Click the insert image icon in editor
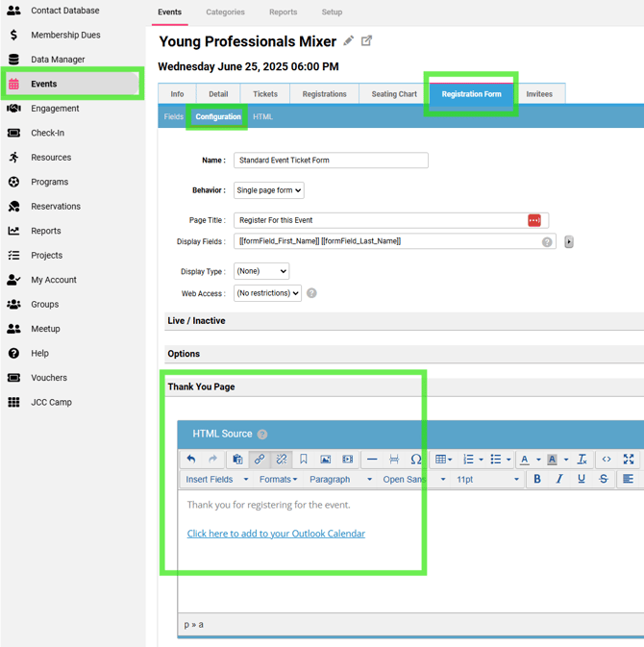Image resolution: width=644 pixels, height=647 pixels. [x=325, y=460]
